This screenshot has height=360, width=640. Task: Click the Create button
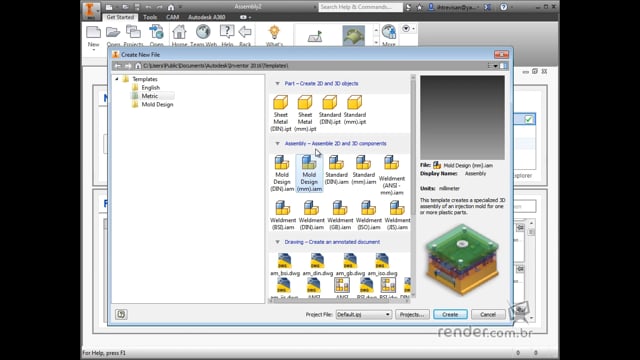pos(450,314)
